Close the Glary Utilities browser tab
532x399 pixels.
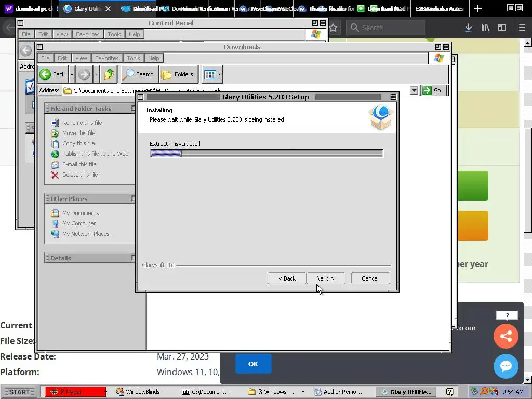click(108, 9)
